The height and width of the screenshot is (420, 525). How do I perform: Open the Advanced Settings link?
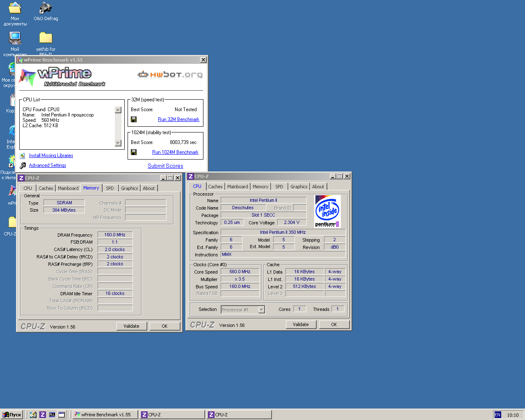(48, 165)
